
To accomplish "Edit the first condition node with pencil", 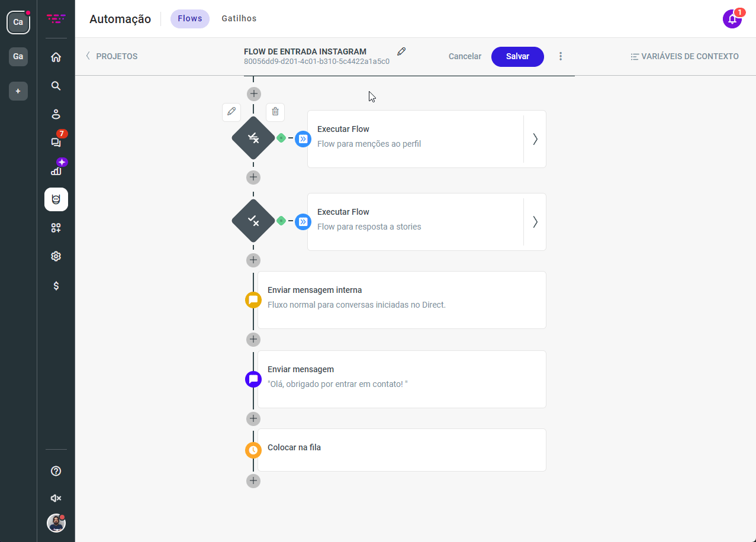I will pyautogui.click(x=231, y=112).
